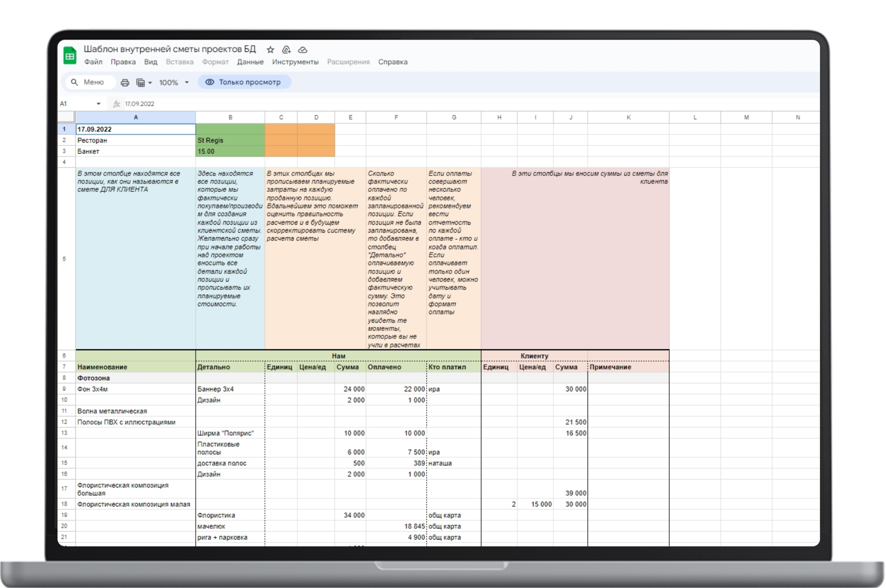
Task: Select the Оплачено header cell
Action: [x=396, y=367]
